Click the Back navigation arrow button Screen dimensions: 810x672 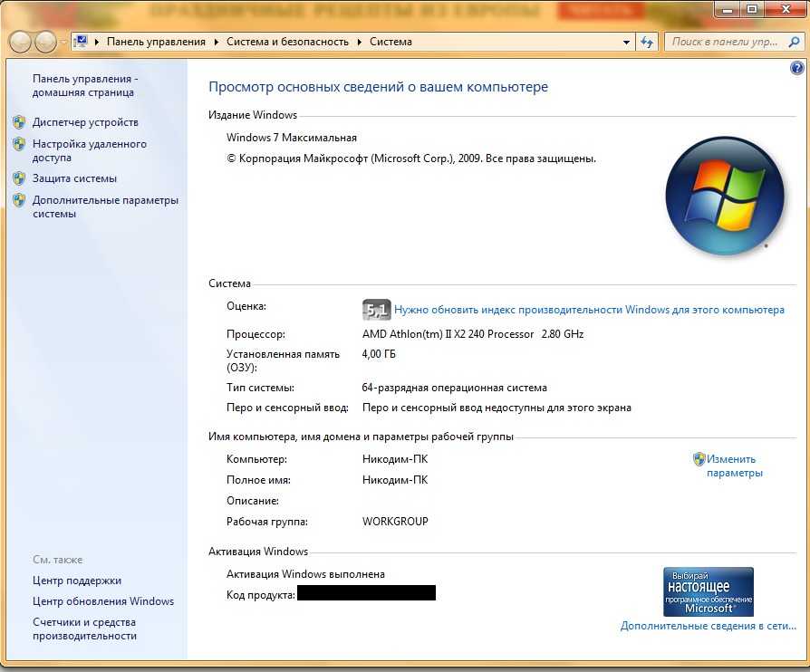(x=21, y=42)
